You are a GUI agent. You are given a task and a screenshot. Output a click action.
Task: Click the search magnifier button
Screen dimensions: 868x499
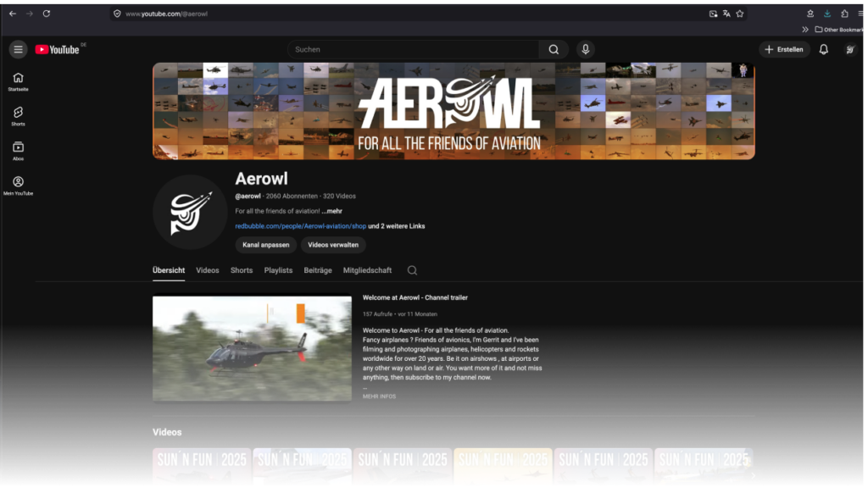tap(554, 49)
